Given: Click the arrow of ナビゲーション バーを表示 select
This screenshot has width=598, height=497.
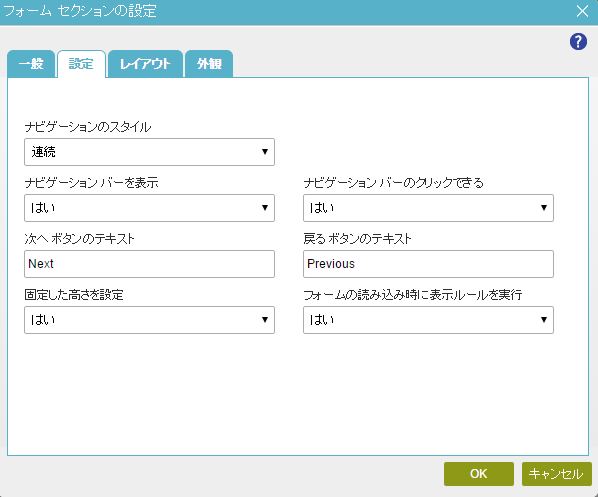Looking at the screenshot, I should coord(265,208).
